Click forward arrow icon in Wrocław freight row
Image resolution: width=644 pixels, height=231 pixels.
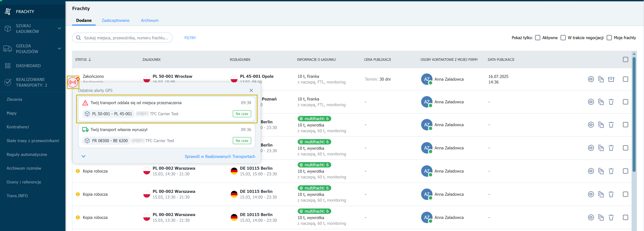click(x=591, y=79)
